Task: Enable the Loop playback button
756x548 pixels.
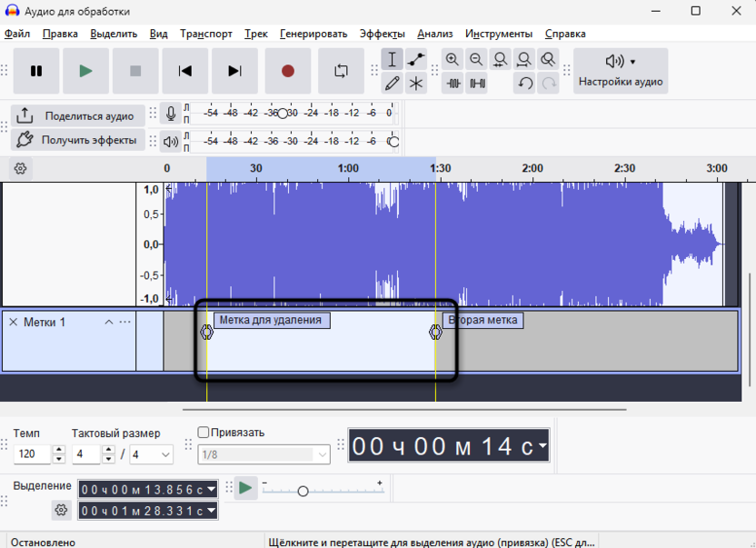Action: (341, 71)
